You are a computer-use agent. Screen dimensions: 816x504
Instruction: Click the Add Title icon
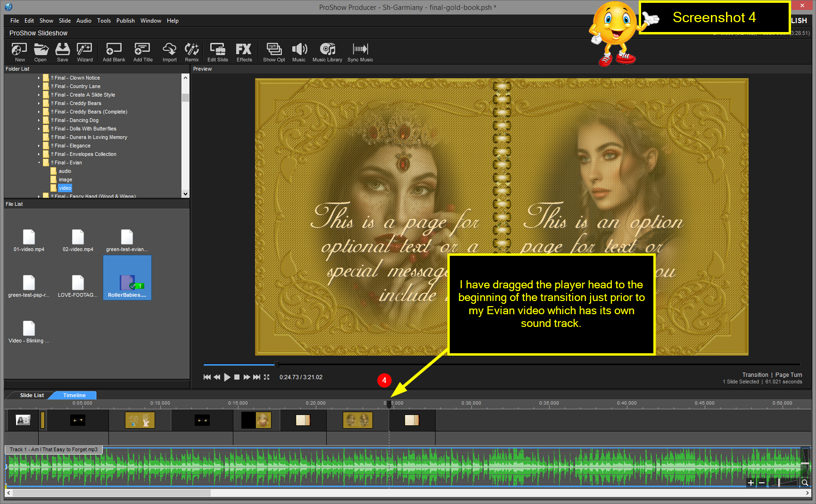click(x=143, y=52)
